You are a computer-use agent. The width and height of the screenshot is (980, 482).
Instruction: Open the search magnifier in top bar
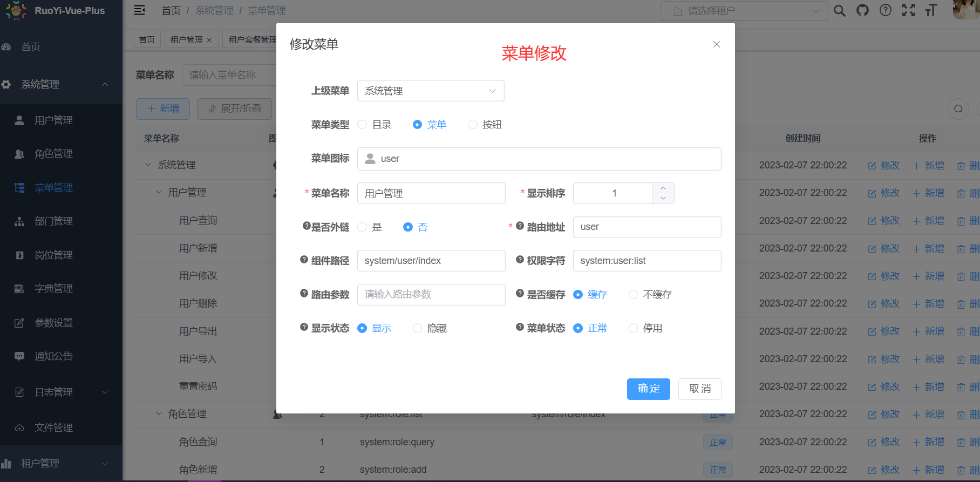pyautogui.click(x=839, y=10)
